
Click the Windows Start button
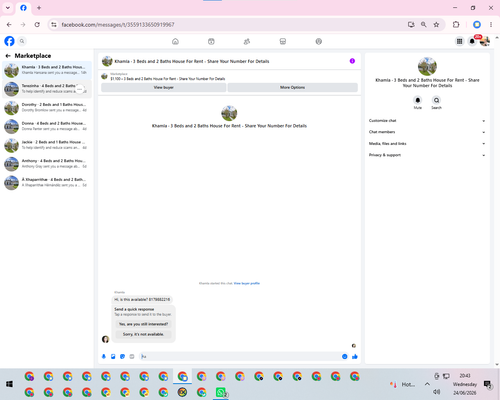9,384
